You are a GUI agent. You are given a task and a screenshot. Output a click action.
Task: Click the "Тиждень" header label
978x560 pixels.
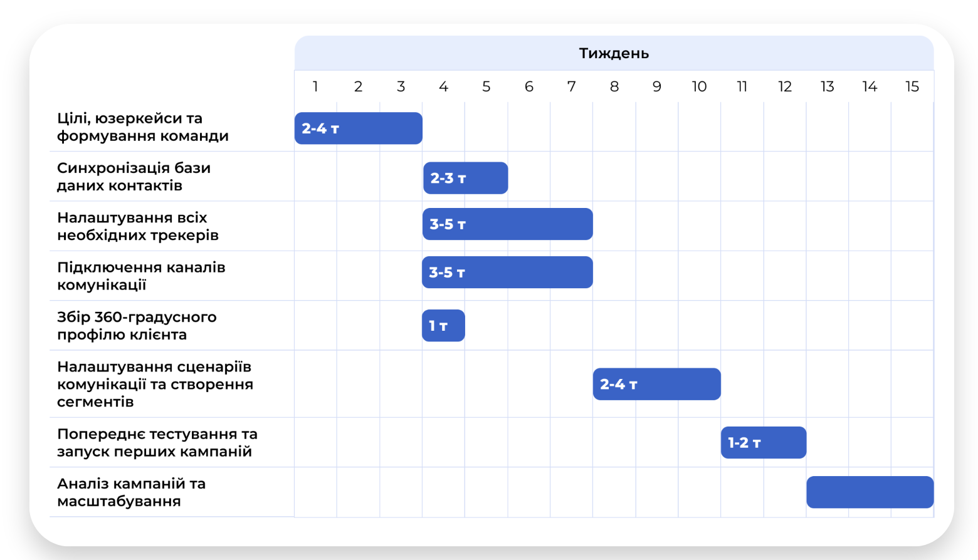click(x=613, y=53)
